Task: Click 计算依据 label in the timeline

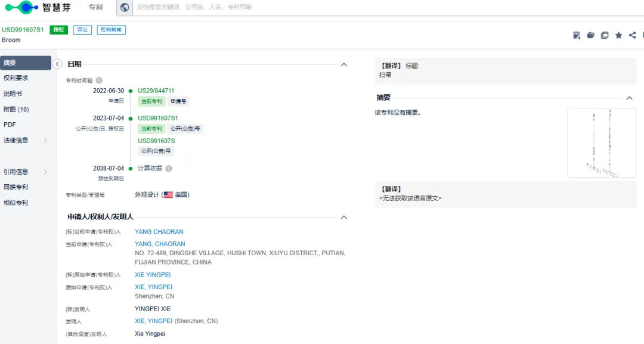Action: tap(150, 169)
